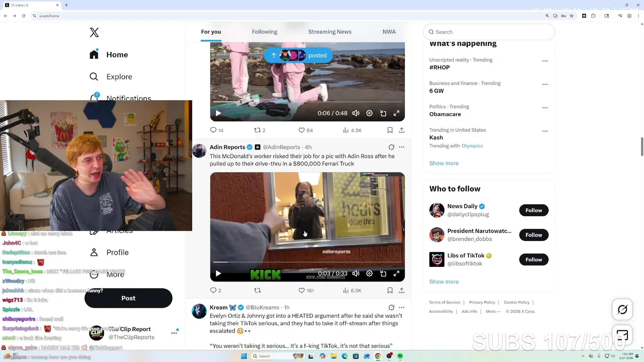Follow President Narutowatc... account
The height and width of the screenshot is (362, 644).
[x=534, y=235]
